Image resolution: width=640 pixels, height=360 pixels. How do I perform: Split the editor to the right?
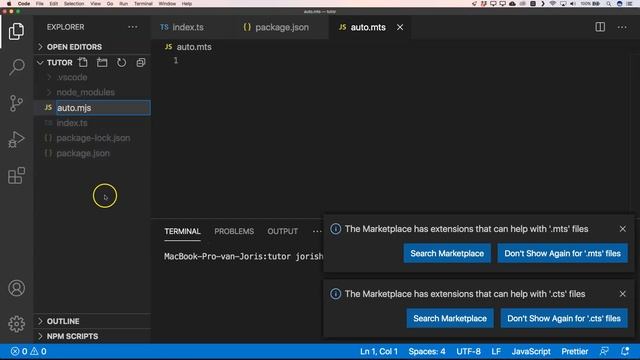[600, 27]
